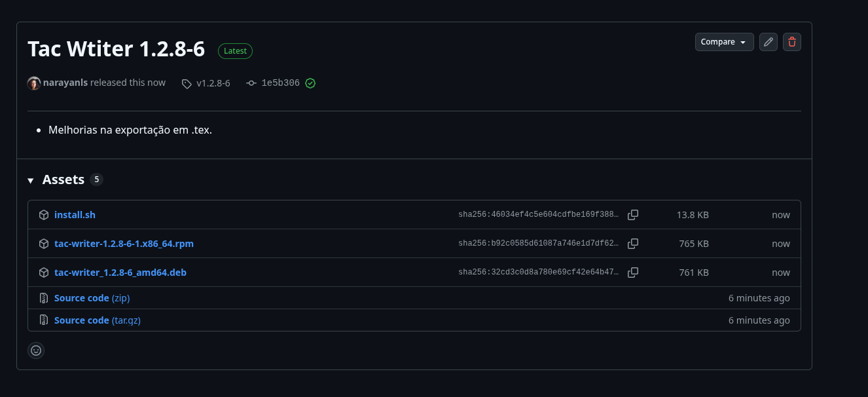Click the pencil edit release icon
This screenshot has height=397, width=868.
coord(769,42)
